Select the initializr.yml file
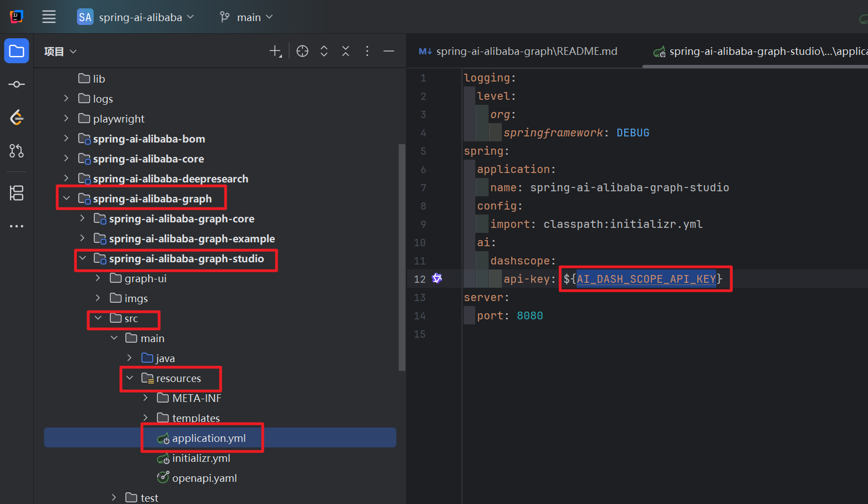The width and height of the screenshot is (868, 504). [197, 457]
